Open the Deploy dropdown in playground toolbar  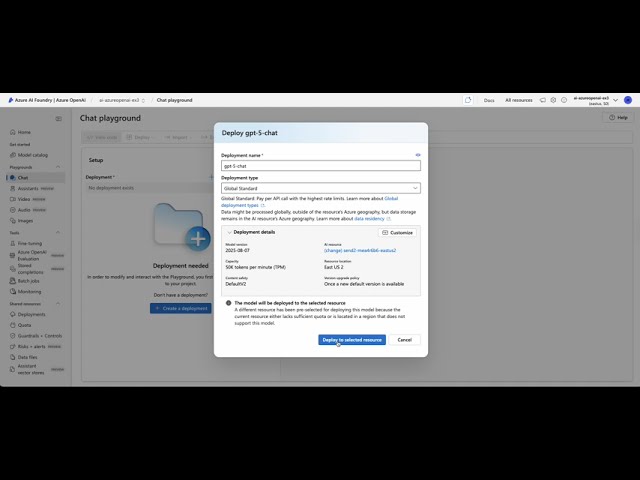(x=141, y=137)
